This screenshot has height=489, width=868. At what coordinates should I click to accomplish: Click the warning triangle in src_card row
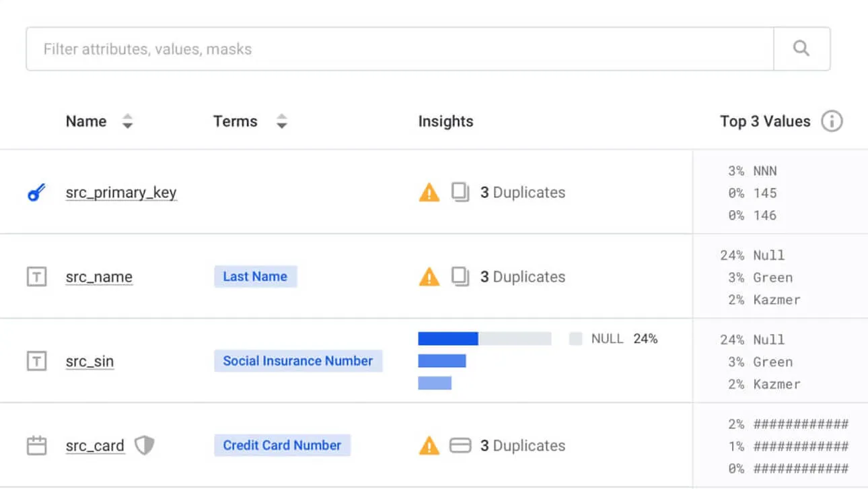429,446
